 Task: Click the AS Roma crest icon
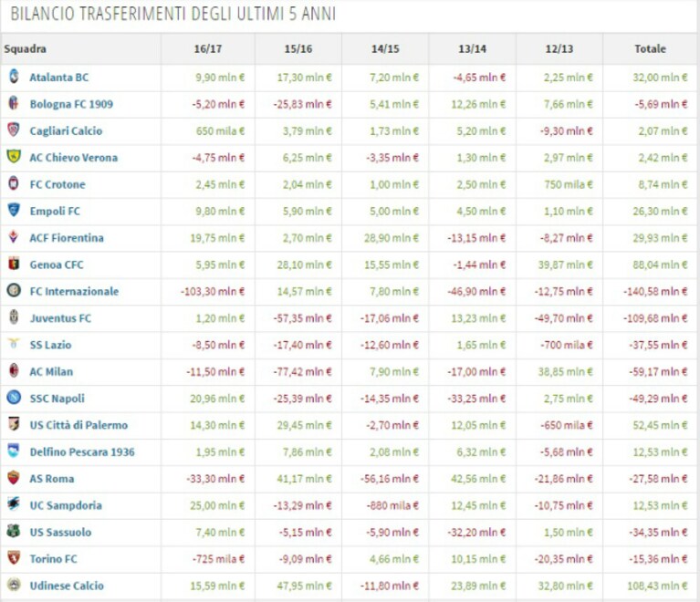point(14,477)
